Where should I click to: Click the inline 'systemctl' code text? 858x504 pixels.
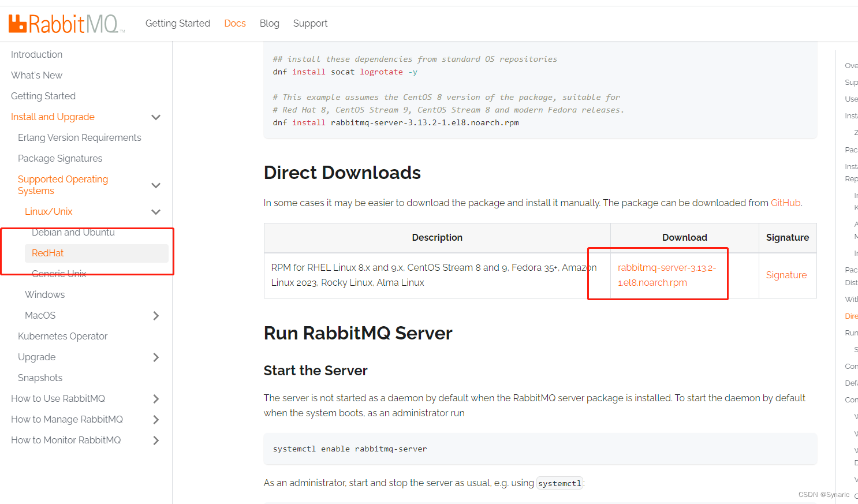[x=559, y=483]
